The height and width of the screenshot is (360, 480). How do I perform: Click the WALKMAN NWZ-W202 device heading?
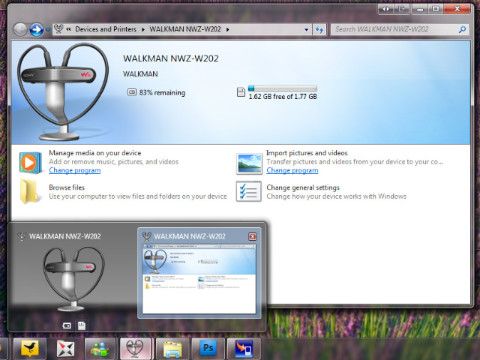(x=171, y=59)
